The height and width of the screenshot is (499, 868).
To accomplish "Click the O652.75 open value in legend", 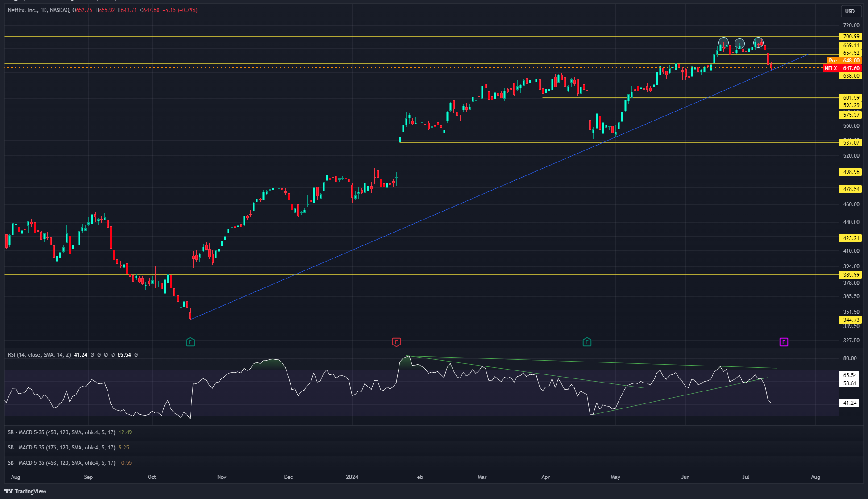I will click(x=83, y=10).
